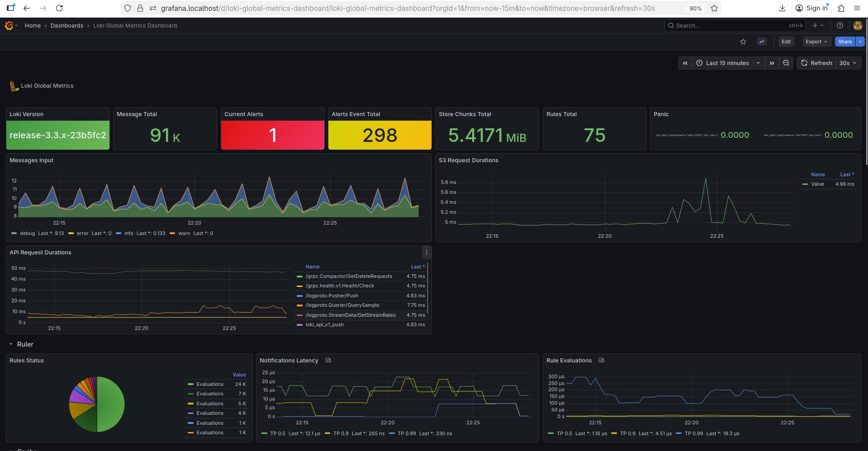
Task: Click Loki Global Metrics Dashboard breadcrumb
Action: [135, 26]
